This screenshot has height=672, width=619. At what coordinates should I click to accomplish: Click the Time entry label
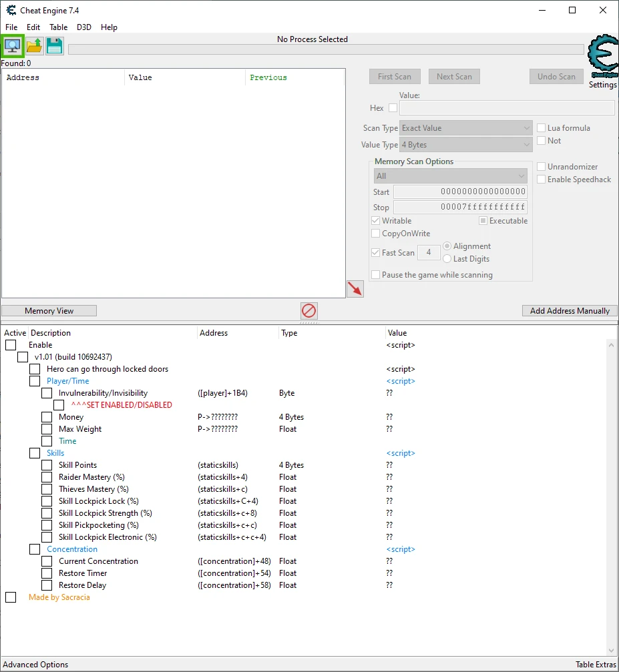[x=68, y=441]
